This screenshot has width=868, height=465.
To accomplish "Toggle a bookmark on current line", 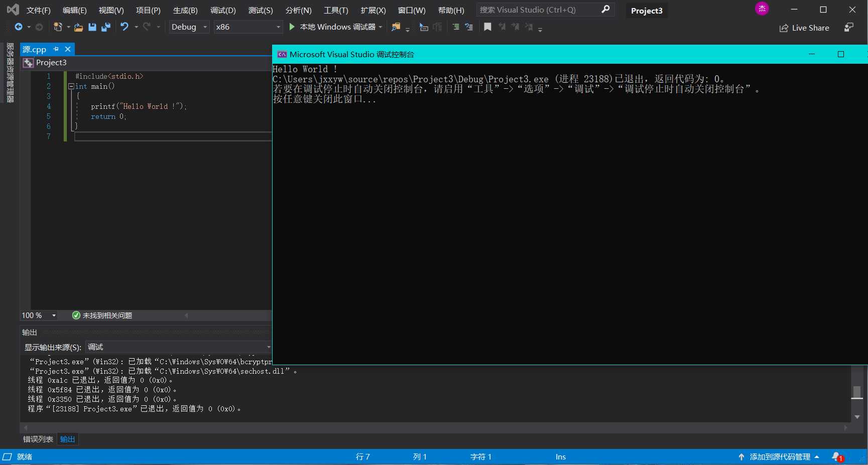I will [x=487, y=27].
